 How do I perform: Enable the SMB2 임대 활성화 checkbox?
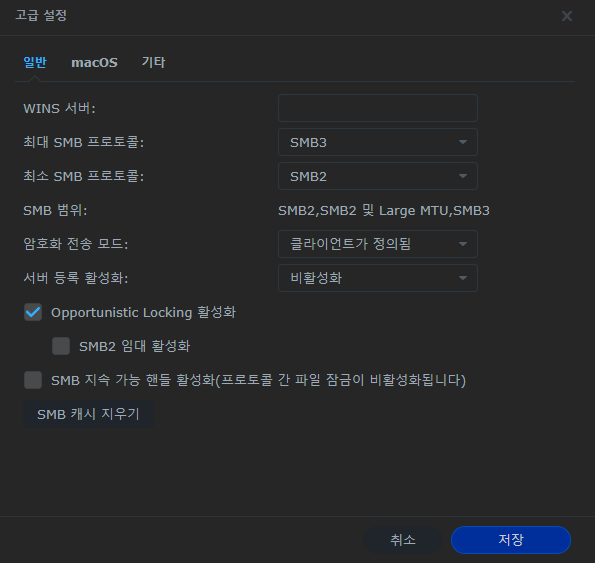coord(61,346)
